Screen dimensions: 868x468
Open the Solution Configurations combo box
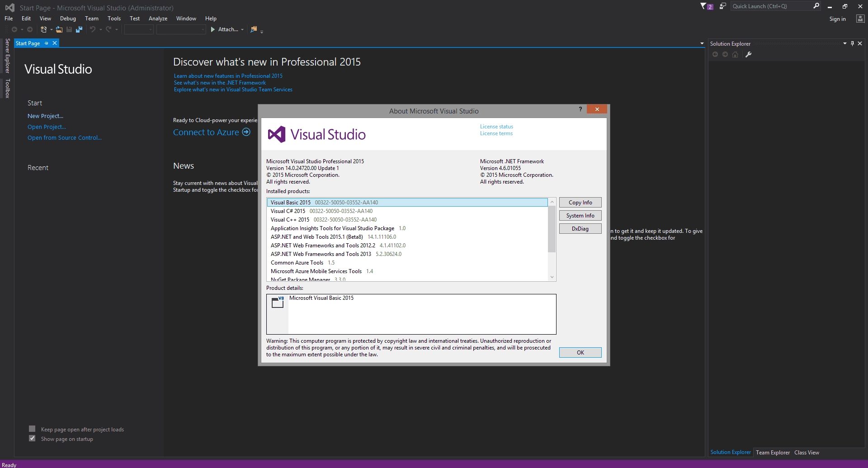point(139,29)
